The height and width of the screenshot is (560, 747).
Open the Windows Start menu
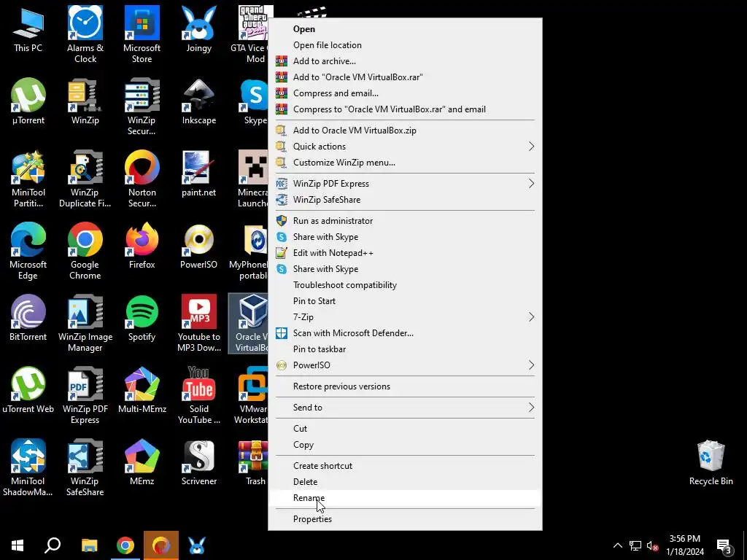pos(18,545)
